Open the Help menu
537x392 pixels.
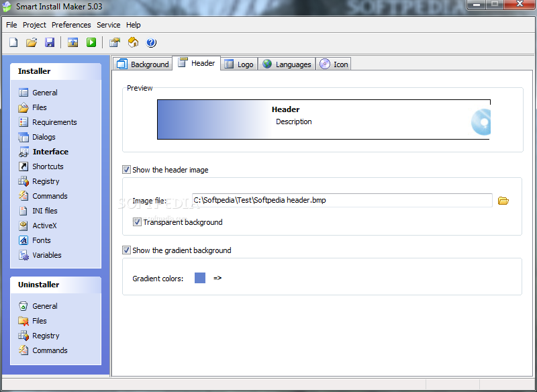point(133,25)
